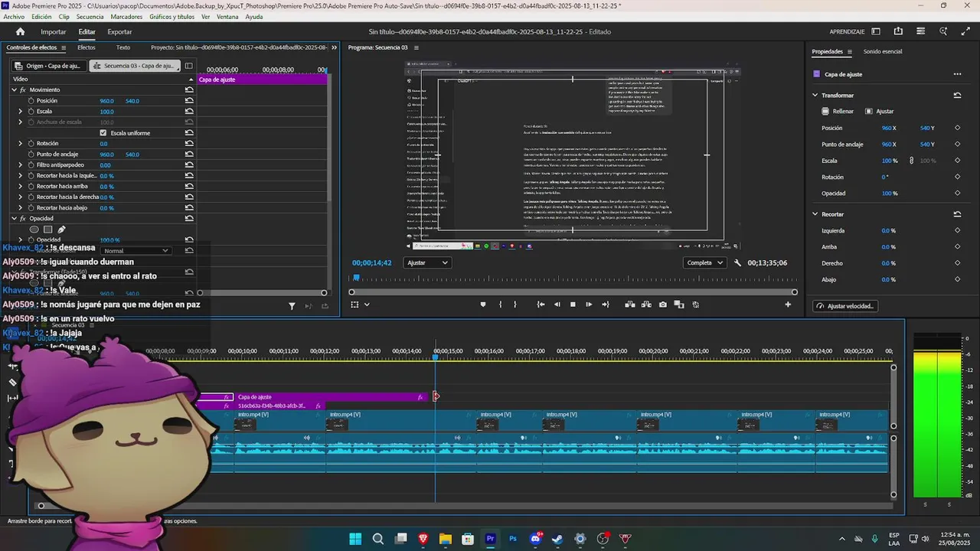The width and height of the screenshot is (980, 551).
Task: Collapse the Opacidad effect group
Action: coord(14,218)
